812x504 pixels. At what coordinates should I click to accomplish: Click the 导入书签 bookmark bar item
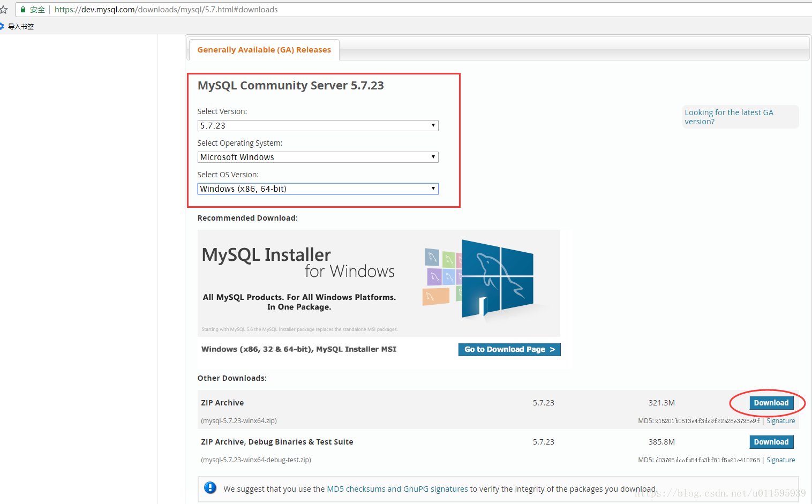(21, 26)
